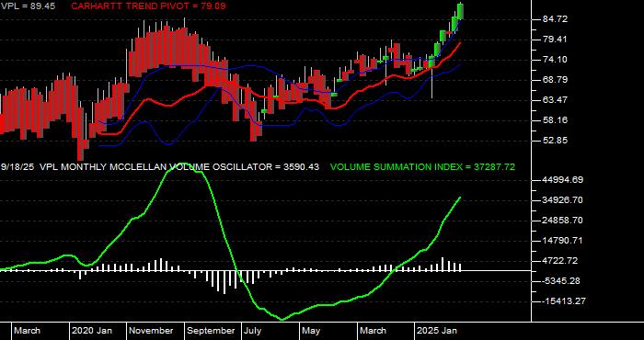Click the 58.16 price axis value

click(x=555, y=120)
